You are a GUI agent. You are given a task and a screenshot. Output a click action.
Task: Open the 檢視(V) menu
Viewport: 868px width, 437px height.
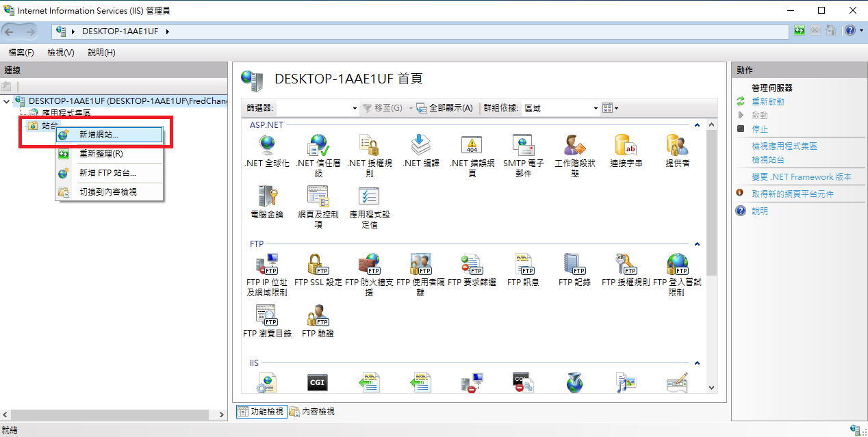tap(60, 53)
